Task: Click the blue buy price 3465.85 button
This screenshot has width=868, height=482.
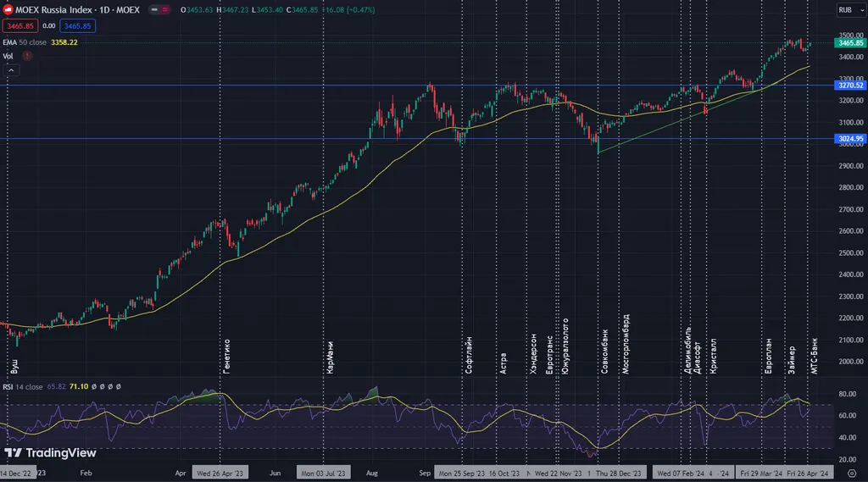Action: point(77,26)
